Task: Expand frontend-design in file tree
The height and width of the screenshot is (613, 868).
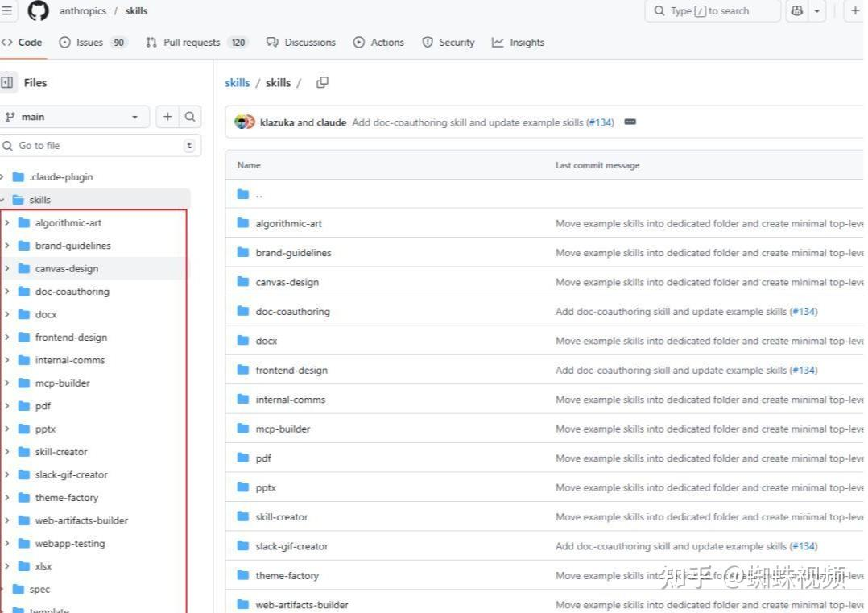Action: [6, 337]
